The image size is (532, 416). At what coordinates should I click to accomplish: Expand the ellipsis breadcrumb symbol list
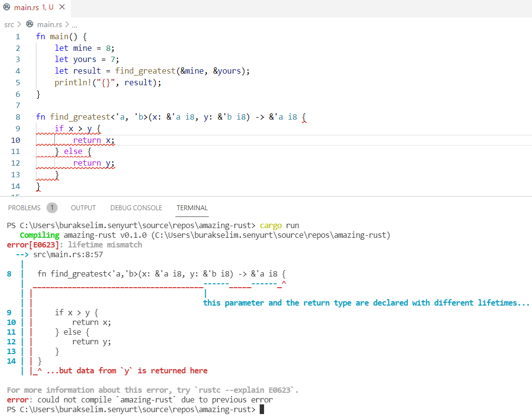tap(74, 24)
